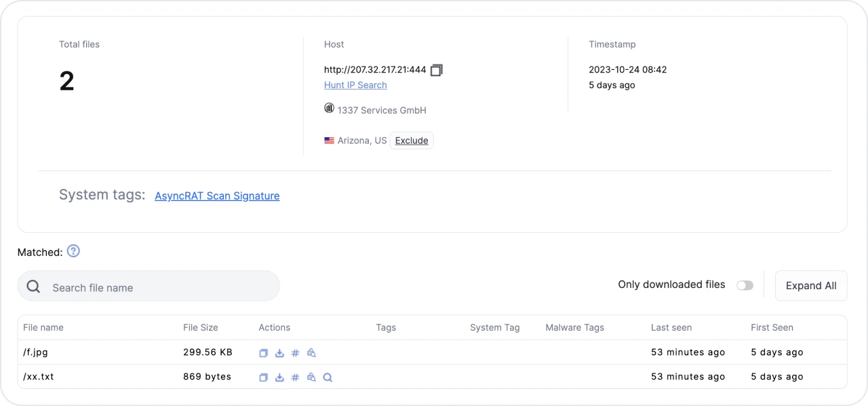Click Expand All to expand file rows

pyautogui.click(x=810, y=286)
